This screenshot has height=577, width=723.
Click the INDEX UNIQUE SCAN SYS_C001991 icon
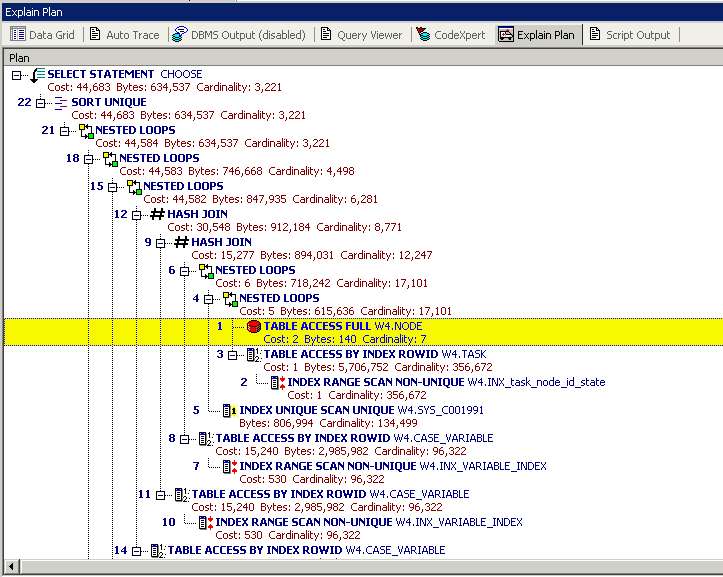pos(229,410)
